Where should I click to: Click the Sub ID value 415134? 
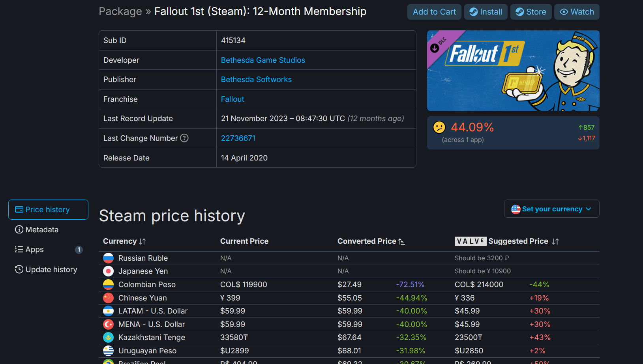tap(233, 40)
